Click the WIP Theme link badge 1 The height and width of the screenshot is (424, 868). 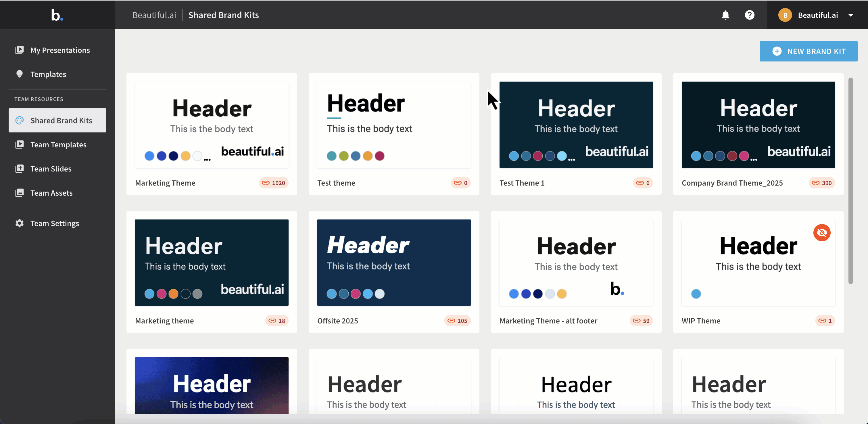(825, 321)
